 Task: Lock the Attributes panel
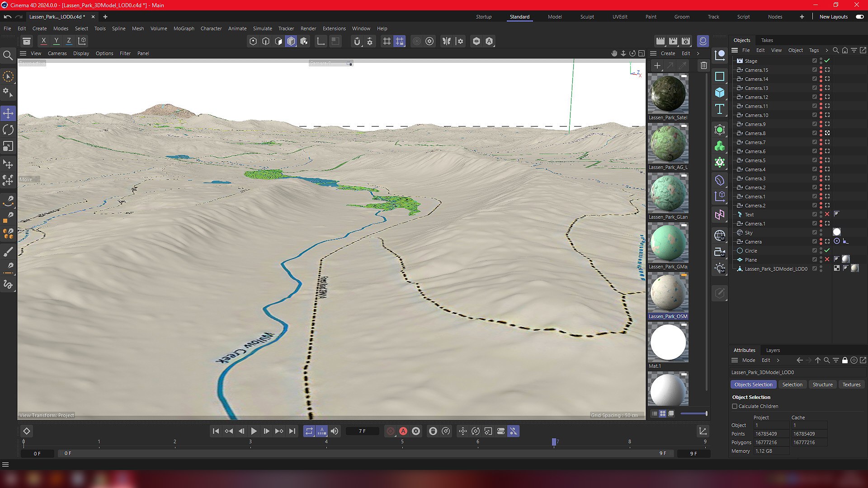(x=844, y=360)
